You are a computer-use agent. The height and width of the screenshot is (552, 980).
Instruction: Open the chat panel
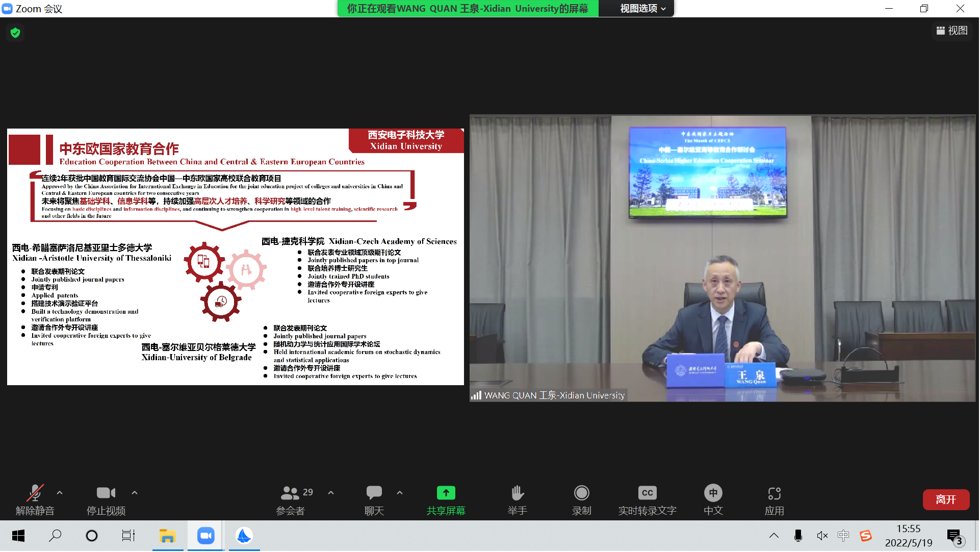(374, 500)
